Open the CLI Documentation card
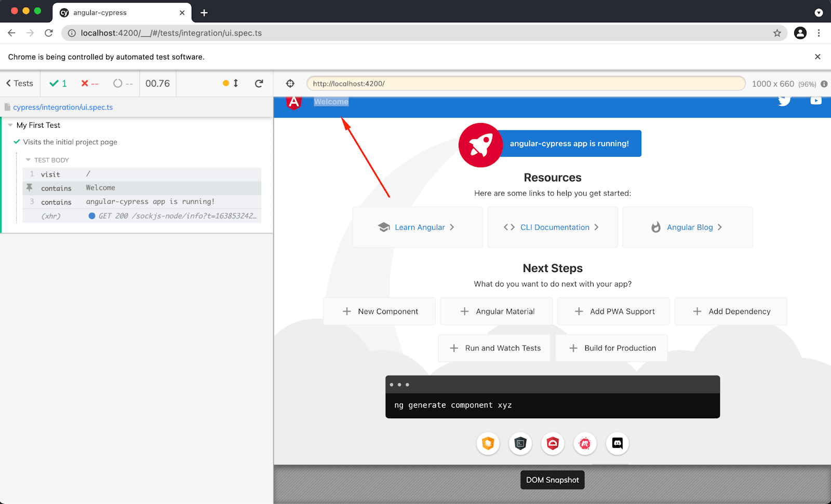Screen dimensions: 831x504 553,227
